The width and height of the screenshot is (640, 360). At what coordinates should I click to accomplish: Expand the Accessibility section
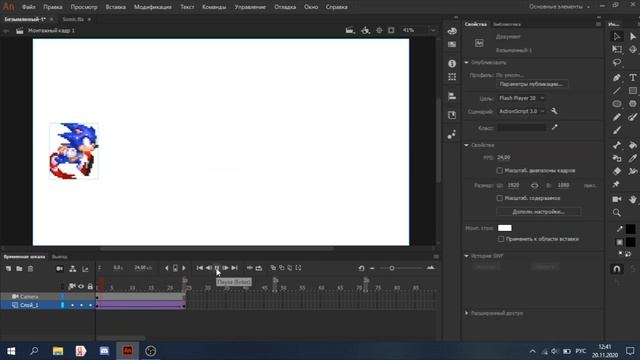coord(467,313)
